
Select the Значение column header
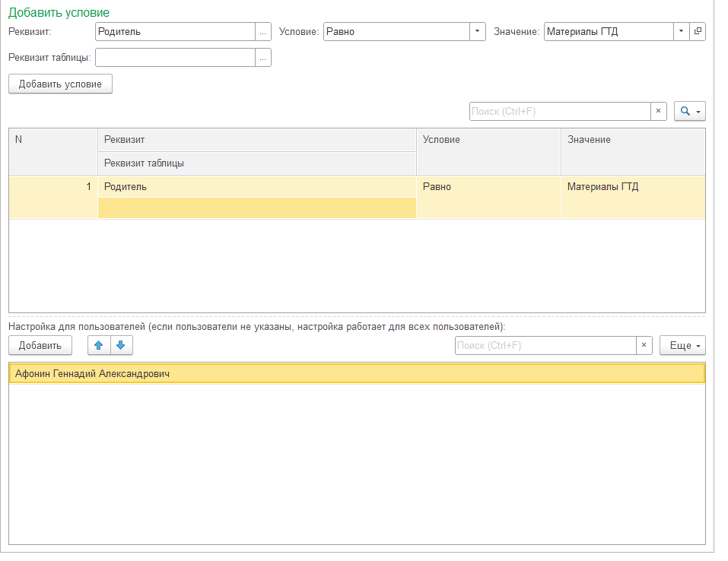click(633, 152)
